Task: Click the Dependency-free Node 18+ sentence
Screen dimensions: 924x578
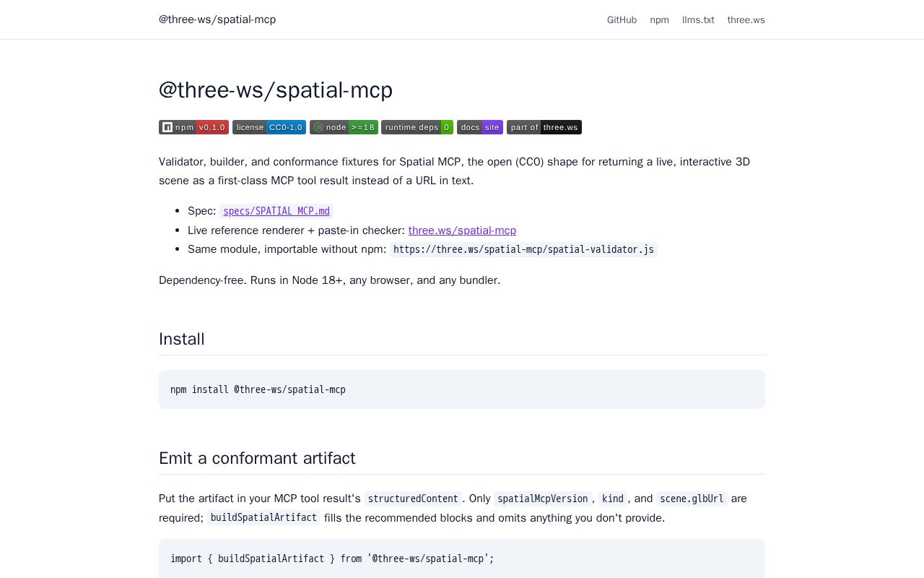Action: [329, 280]
